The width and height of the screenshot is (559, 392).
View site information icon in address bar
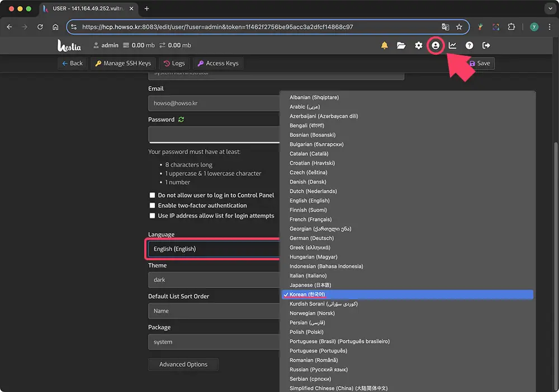[x=74, y=27]
